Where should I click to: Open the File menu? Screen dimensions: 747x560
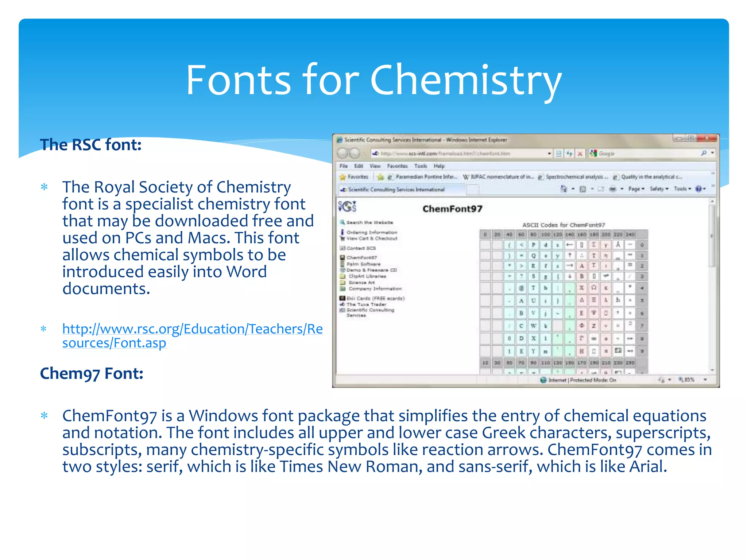tap(344, 166)
